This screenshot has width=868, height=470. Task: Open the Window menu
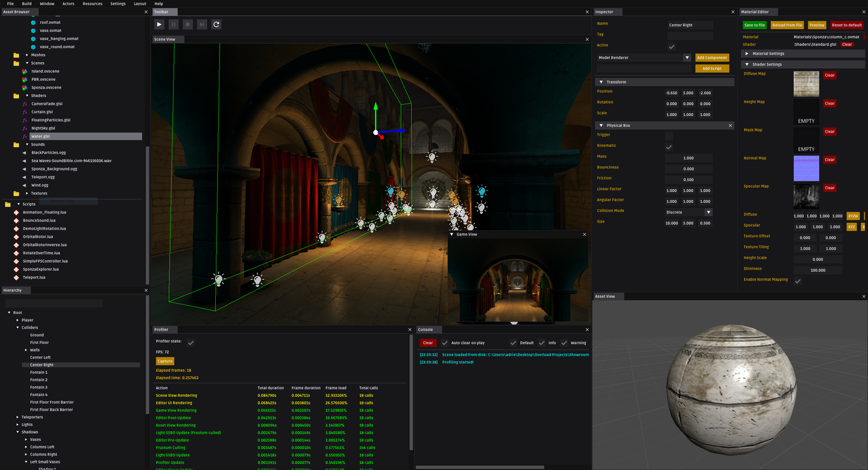pyautogui.click(x=47, y=3)
